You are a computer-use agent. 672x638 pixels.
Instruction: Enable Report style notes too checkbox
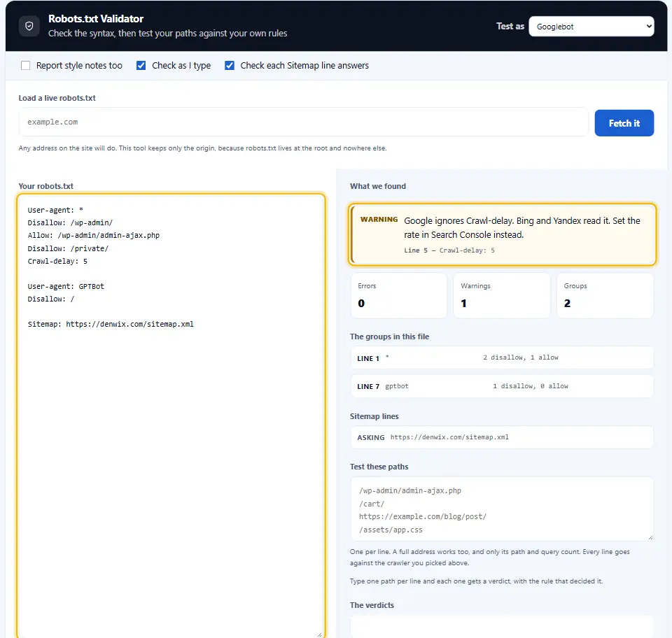coord(26,66)
